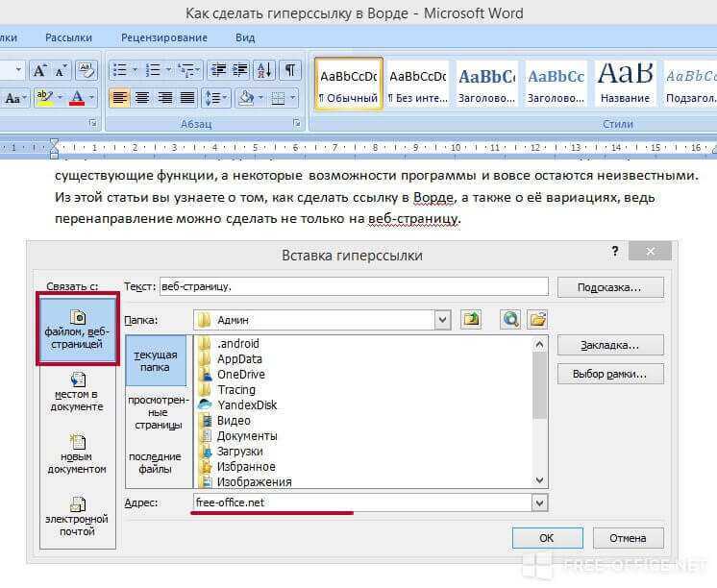
Task: Click the Sort icon
Action: click(x=264, y=70)
